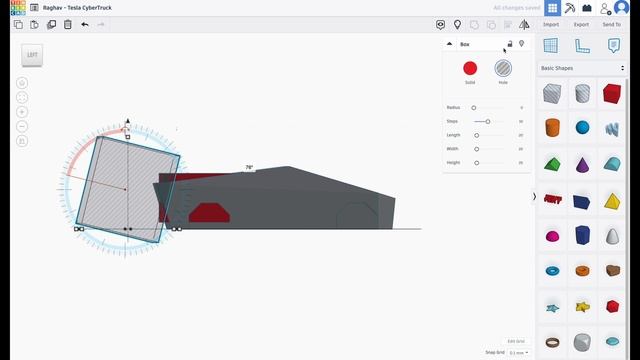The width and height of the screenshot is (640, 360).
Task: Hide the selected shape with the lightbulb
Action: pyautogui.click(x=522, y=44)
